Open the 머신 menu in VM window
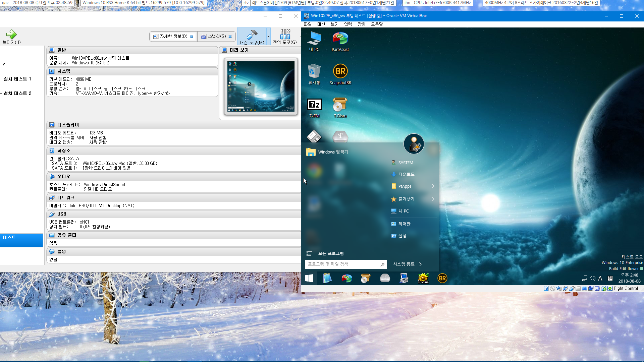 click(321, 24)
